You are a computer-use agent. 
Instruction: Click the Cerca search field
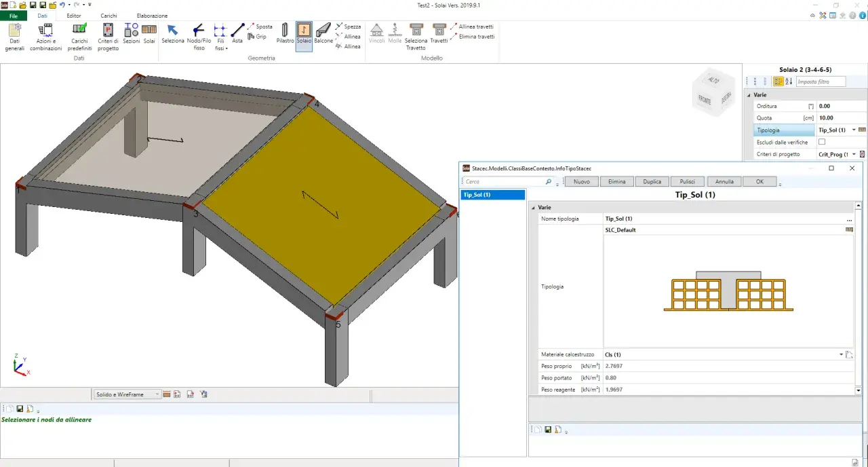point(504,182)
